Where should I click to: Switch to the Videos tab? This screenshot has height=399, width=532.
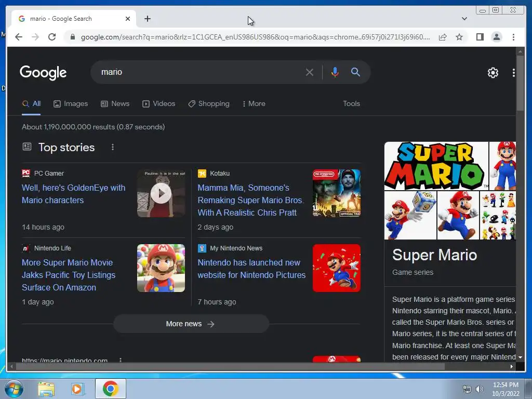pos(158,104)
